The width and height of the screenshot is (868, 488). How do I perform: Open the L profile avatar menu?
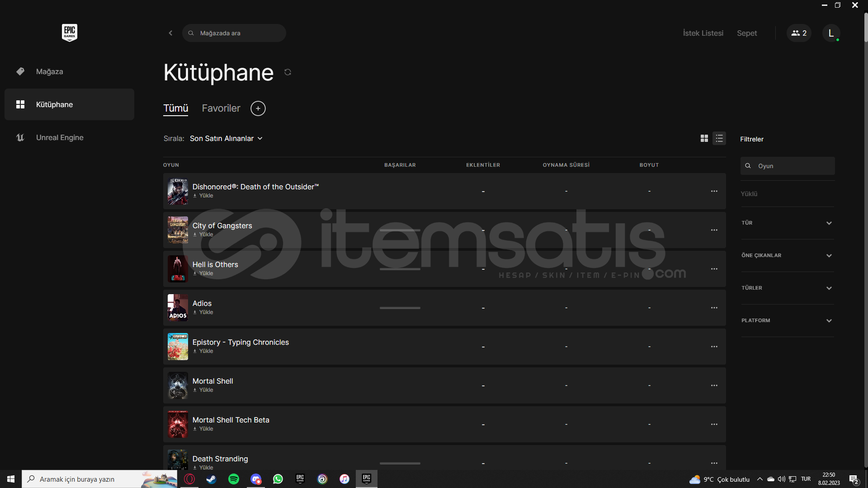click(831, 33)
